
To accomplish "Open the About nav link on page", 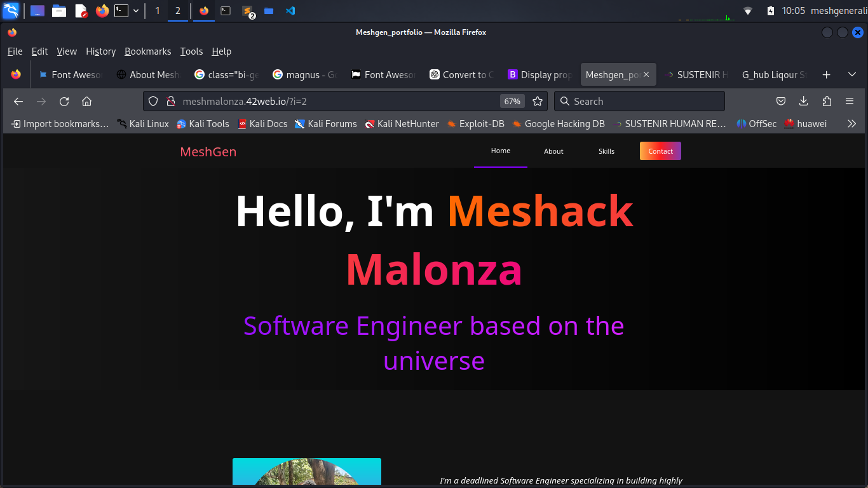I will 553,151.
